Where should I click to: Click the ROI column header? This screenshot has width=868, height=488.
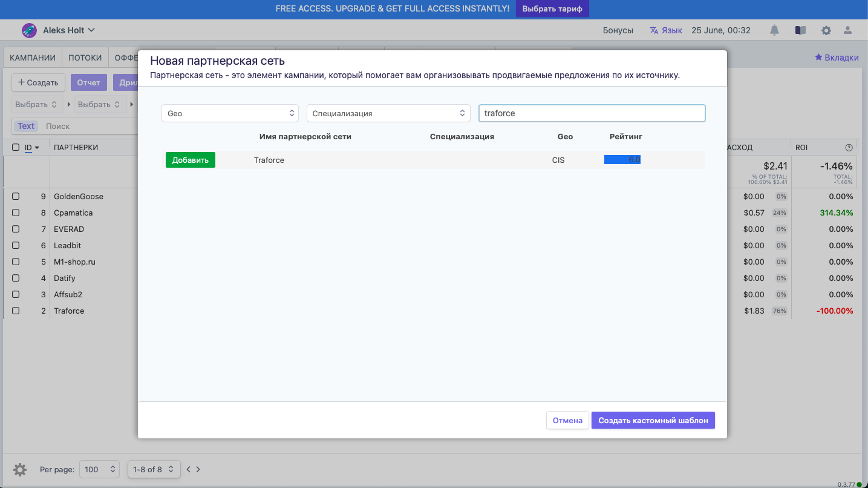point(801,147)
